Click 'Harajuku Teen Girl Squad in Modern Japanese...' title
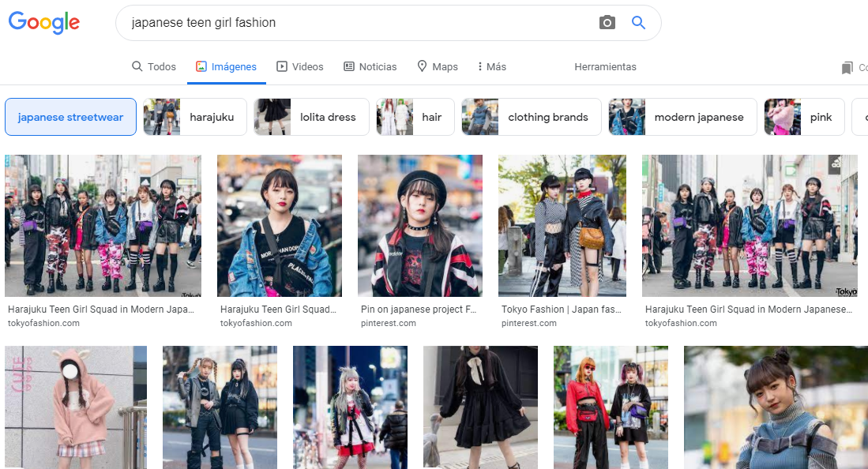 pos(749,310)
